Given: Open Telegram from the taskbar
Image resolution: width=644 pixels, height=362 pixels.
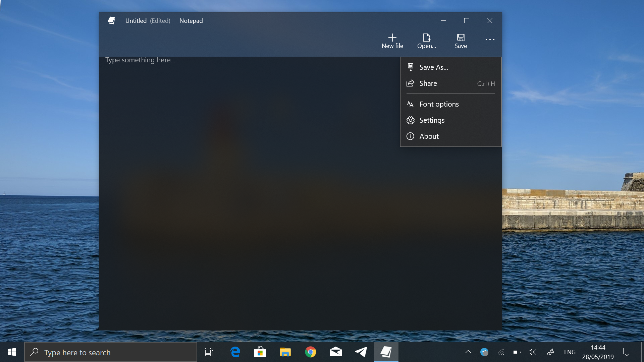Looking at the screenshot, I should 361,352.
